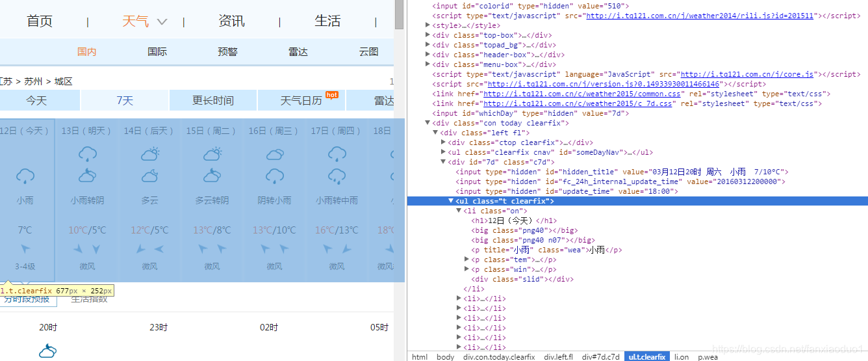Switch to the 天气日历 tab
Viewport: 868px width, 361px height.
[x=301, y=101]
